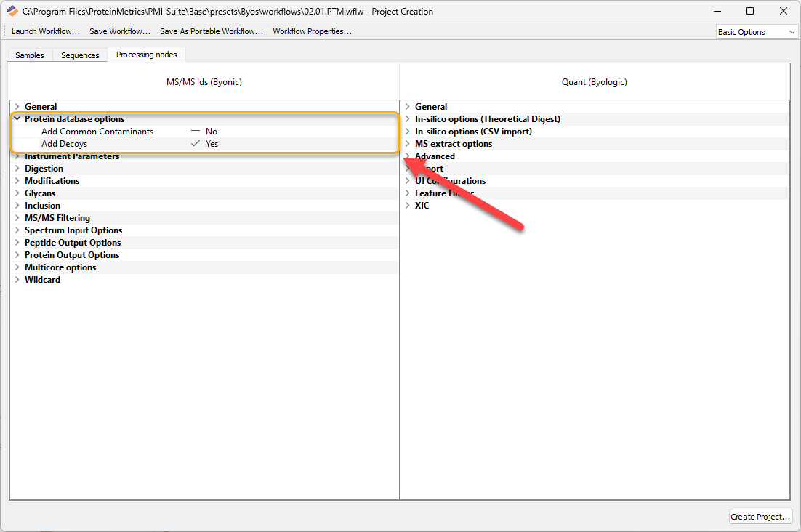This screenshot has height=532, width=801.
Task: Click Launch Workflow… in the toolbar
Action: click(x=46, y=31)
